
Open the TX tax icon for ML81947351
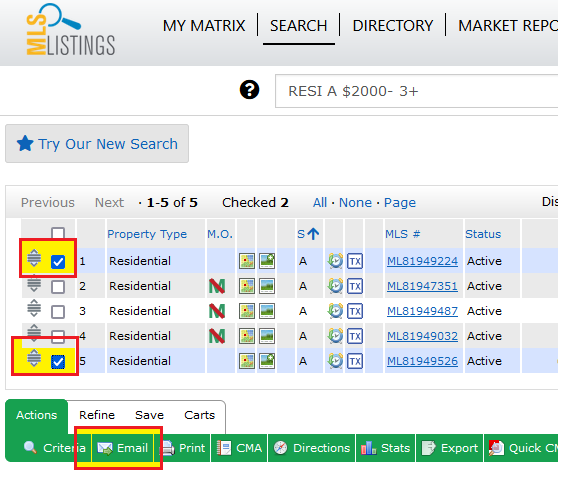(x=355, y=286)
